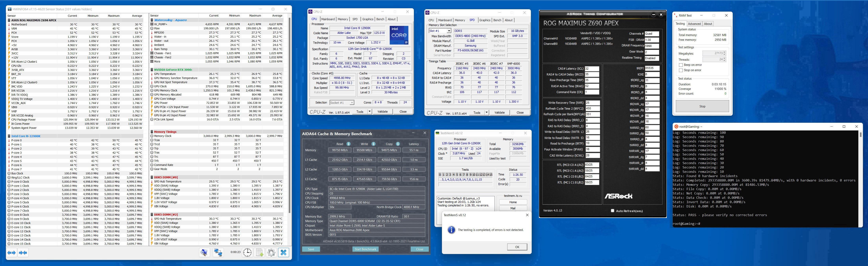Open About tab in RAM Test
Screen dimensions: 868x266
(x=708, y=24)
